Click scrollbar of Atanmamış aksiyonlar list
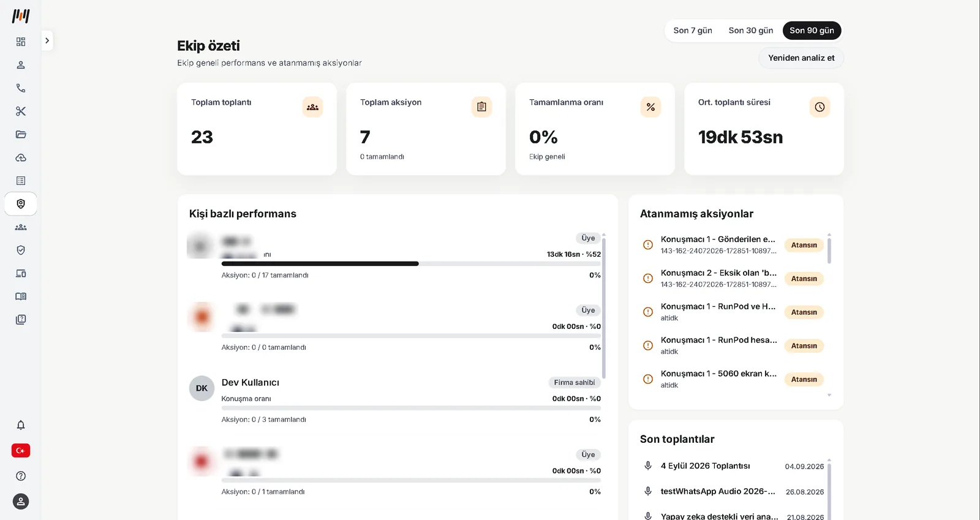980x520 pixels. pyautogui.click(x=829, y=251)
